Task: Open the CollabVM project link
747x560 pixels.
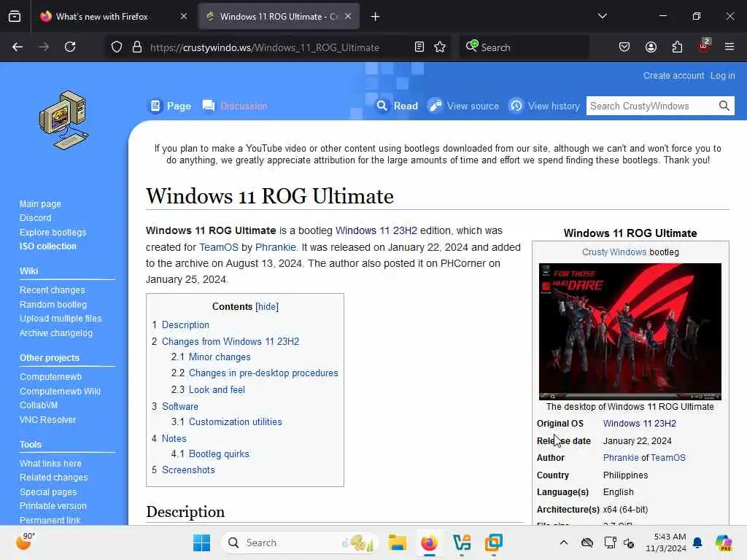Action: tap(39, 405)
